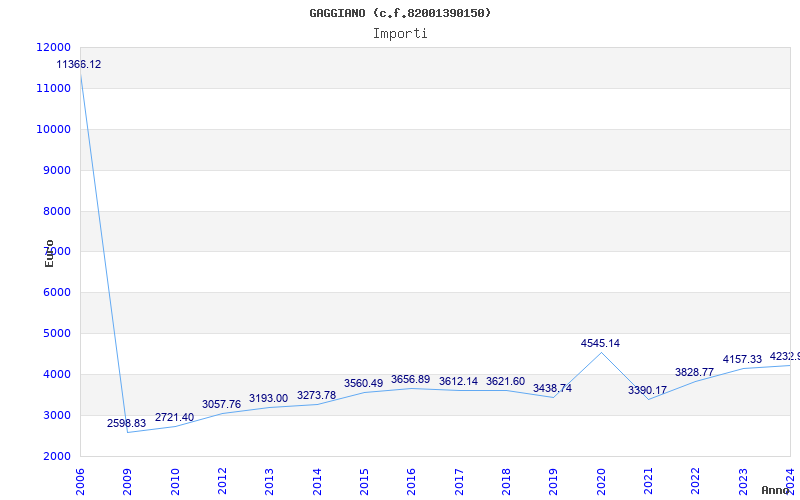The width and height of the screenshot is (800, 500).
Task: Select data label 3656.89
Action: point(411,380)
